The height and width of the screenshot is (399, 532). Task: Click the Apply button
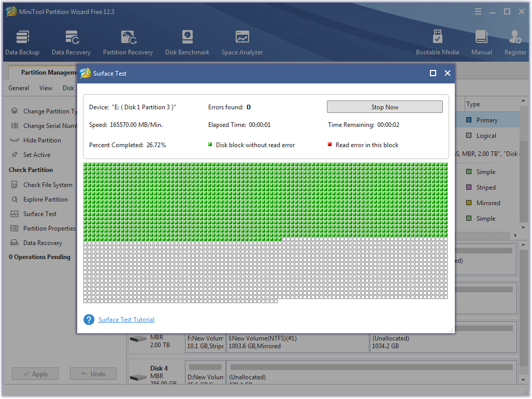pos(35,374)
